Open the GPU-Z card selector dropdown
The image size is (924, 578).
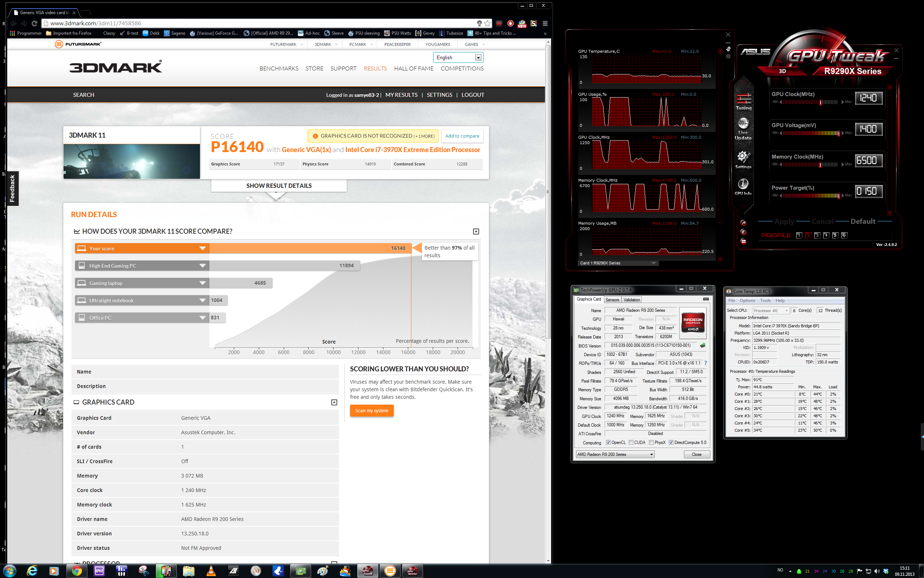[615, 454]
